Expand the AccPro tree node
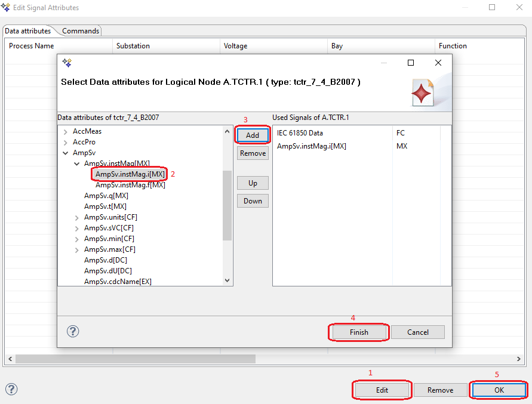Screen dimensions: 532x404 (65, 142)
